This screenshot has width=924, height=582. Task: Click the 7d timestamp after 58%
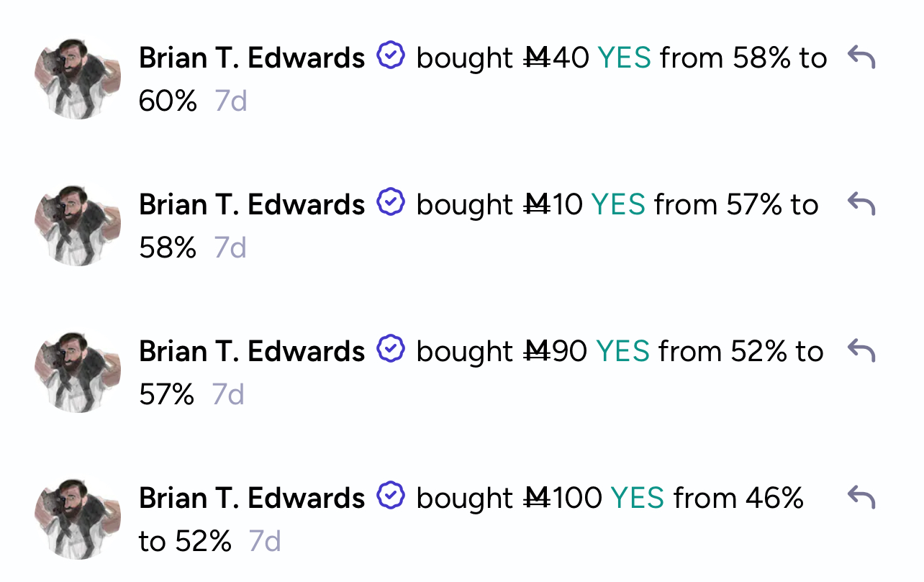230,248
